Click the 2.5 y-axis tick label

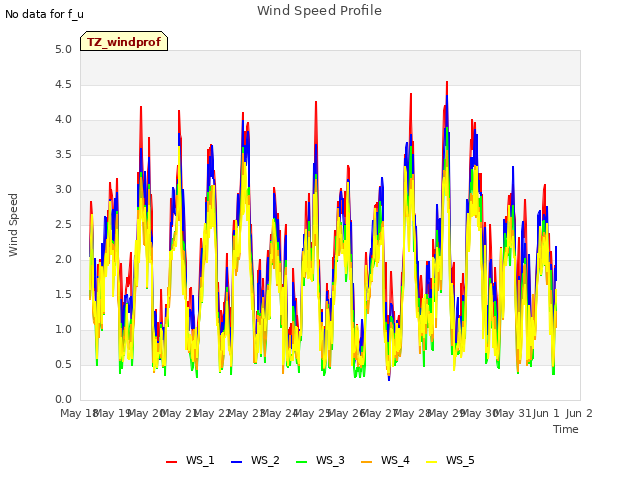(64, 225)
